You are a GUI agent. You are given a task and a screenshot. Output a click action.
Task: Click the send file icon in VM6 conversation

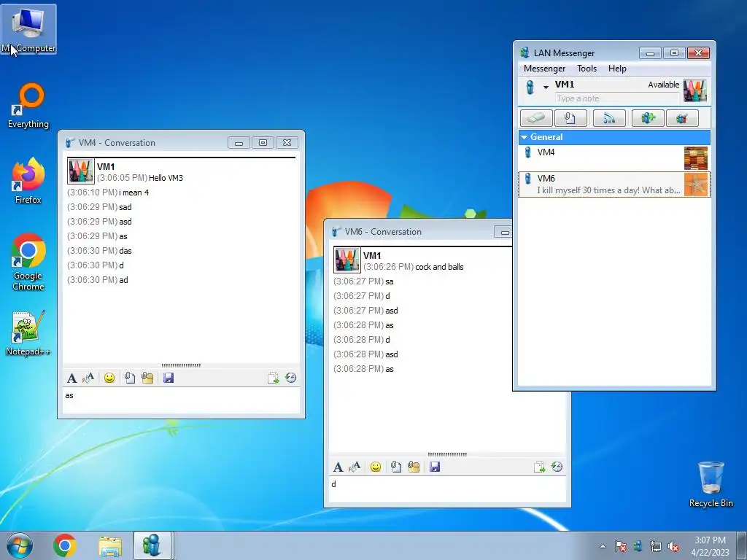(x=396, y=467)
